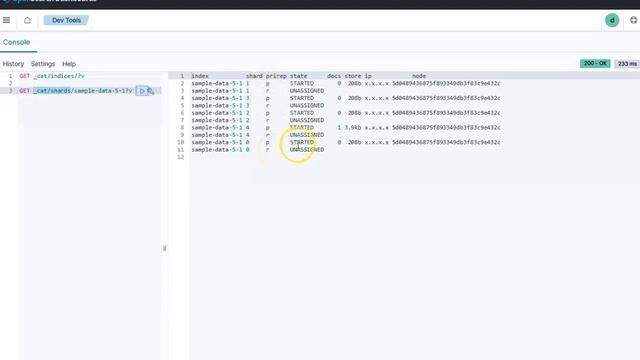Click the 'state' column header in output

[298, 76]
